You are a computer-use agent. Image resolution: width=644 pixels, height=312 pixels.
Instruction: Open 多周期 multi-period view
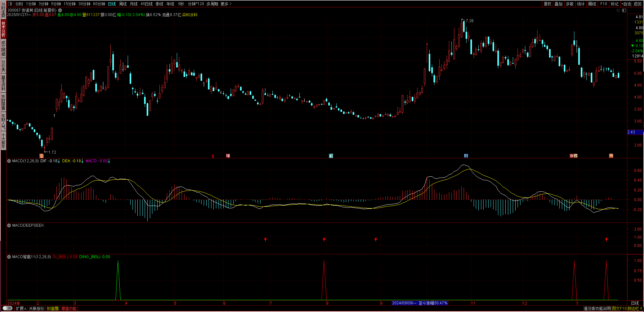[212, 4]
